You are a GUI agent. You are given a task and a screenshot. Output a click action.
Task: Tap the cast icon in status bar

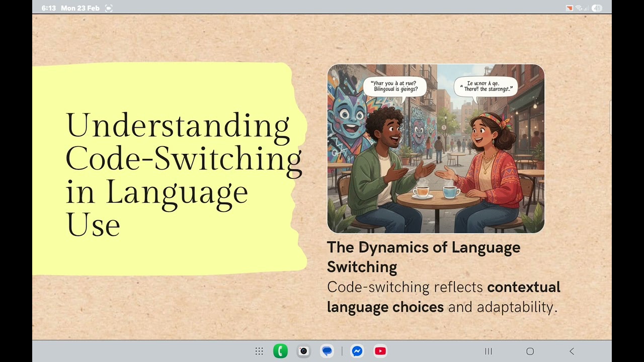570,8
